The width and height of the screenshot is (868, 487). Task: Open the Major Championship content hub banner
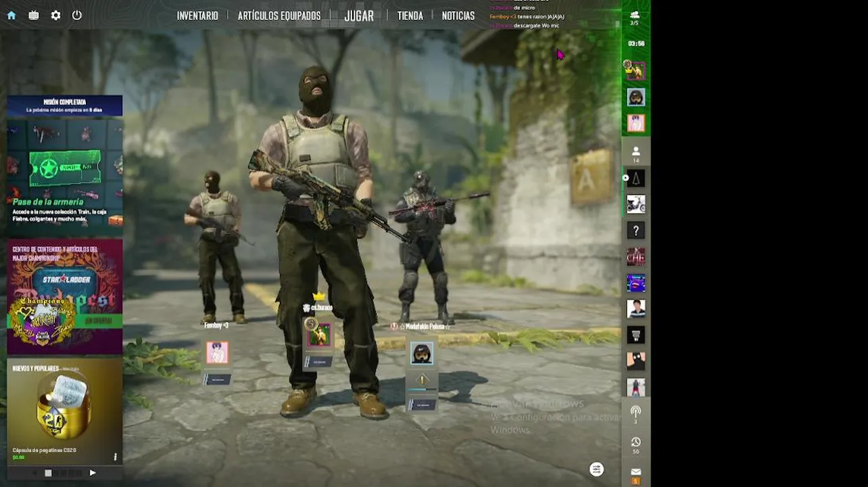click(x=65, y=296)
